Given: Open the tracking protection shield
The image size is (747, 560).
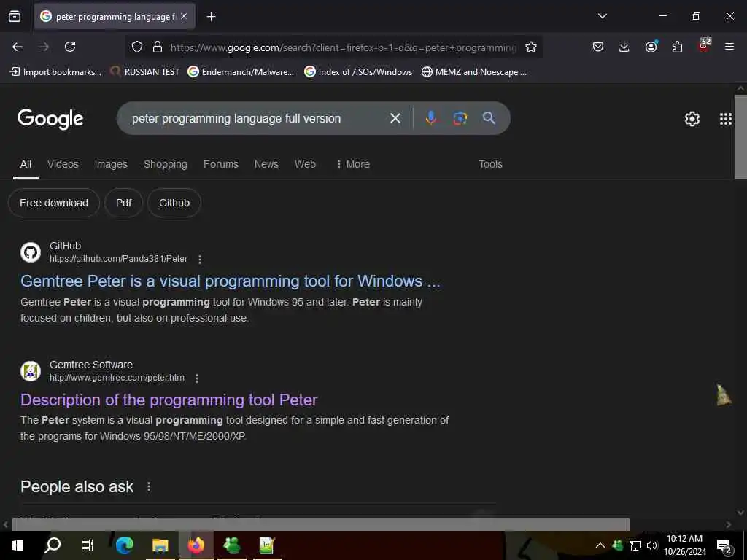Looking at the screenshot, I should pos(137,47).
